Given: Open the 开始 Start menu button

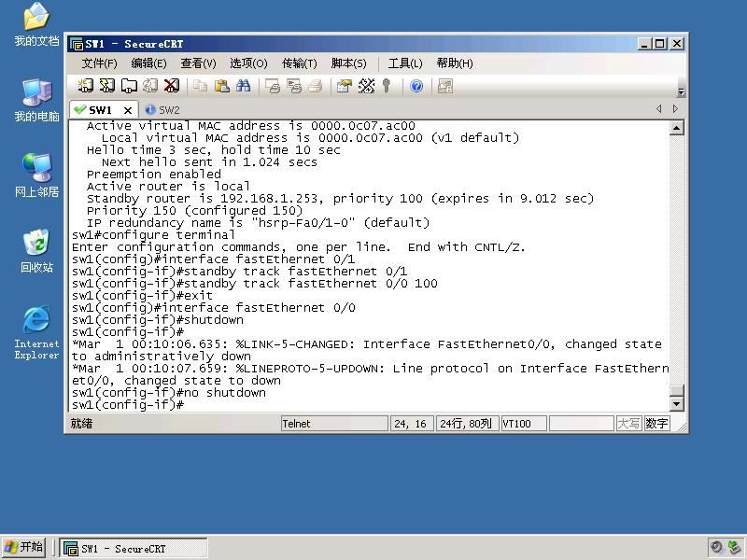Looking at the screenshot, I should (23, 547).
